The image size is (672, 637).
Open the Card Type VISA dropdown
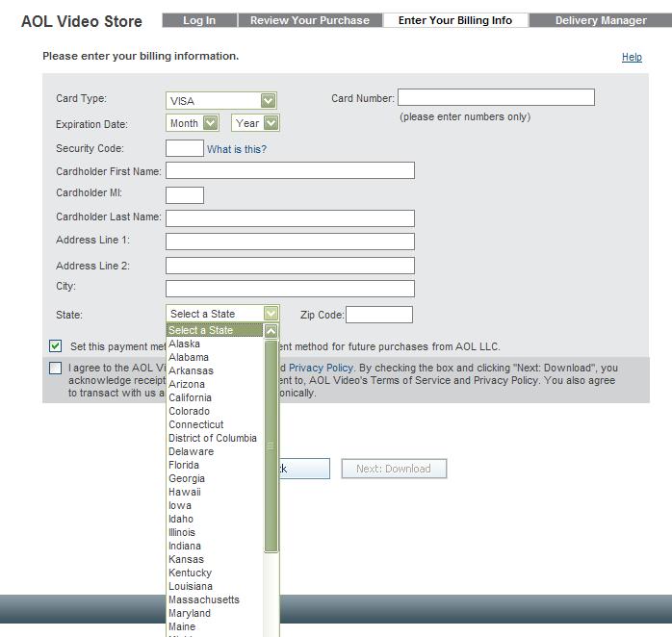click(220, 101)
